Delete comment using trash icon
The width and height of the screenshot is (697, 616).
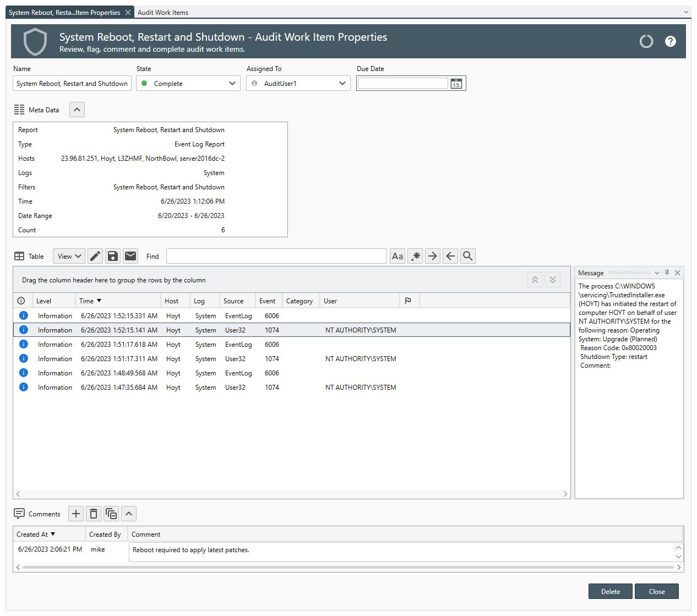click(x=94, y=514)
